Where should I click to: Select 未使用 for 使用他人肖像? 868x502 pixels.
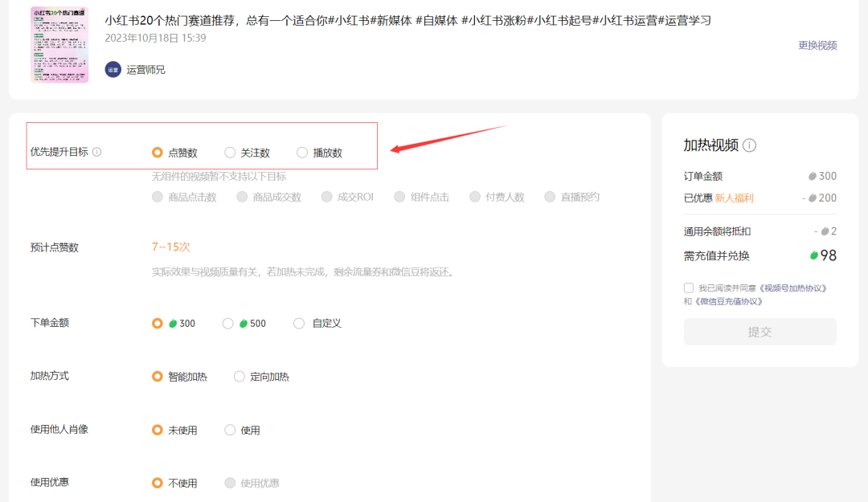(158, 430)
